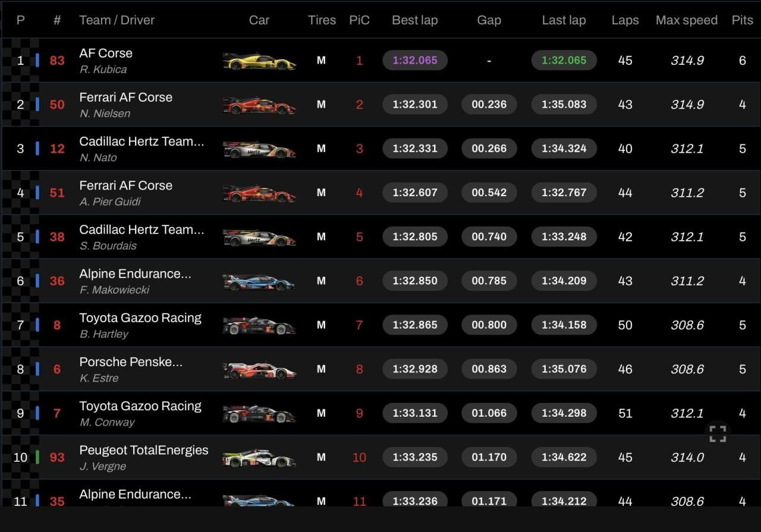Screen dimensions: 761x532
Task: Click the Gap column header
Action: click(489, 20)
